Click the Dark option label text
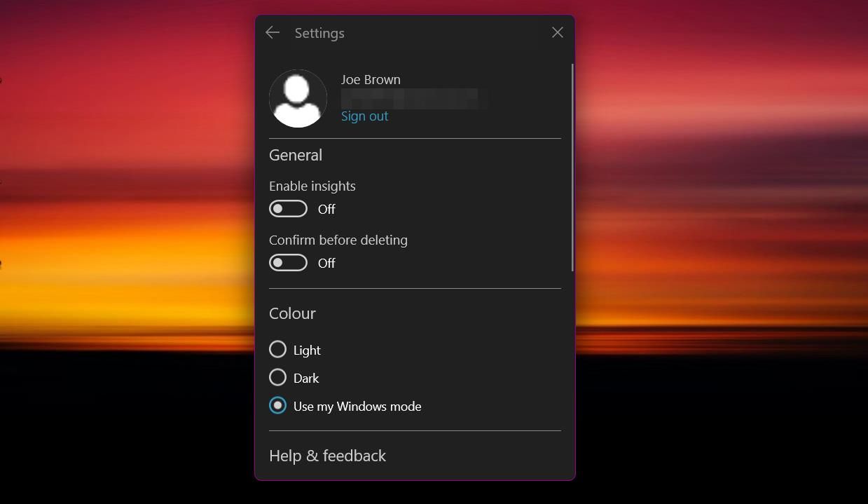Image resolution: width=868 pixels, height=504 pixels. point(306,377)
